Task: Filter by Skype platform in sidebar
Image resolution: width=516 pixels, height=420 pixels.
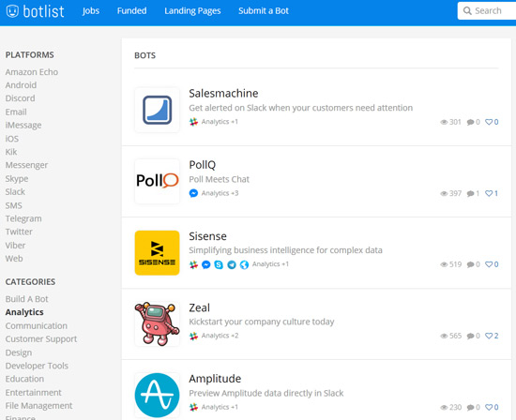Action: click(17, 178)
